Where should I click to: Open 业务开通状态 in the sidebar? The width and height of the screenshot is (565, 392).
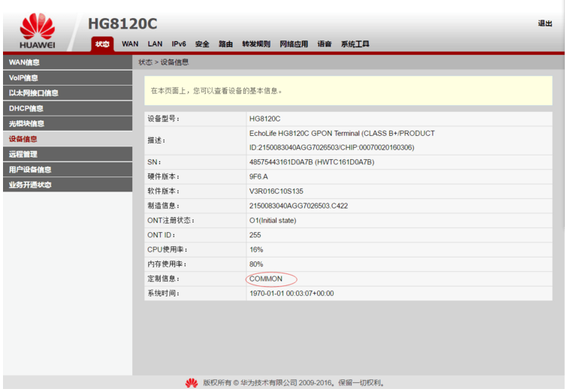click(x=68, y=185)
